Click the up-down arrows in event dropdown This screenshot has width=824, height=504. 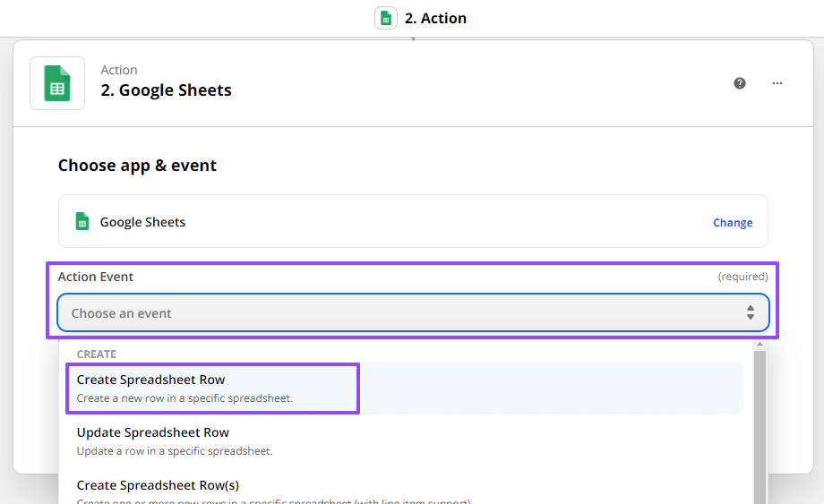coord(751,312)
